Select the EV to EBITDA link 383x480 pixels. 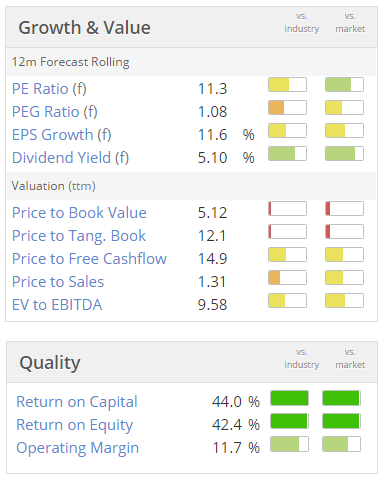(x=57, y=305)
